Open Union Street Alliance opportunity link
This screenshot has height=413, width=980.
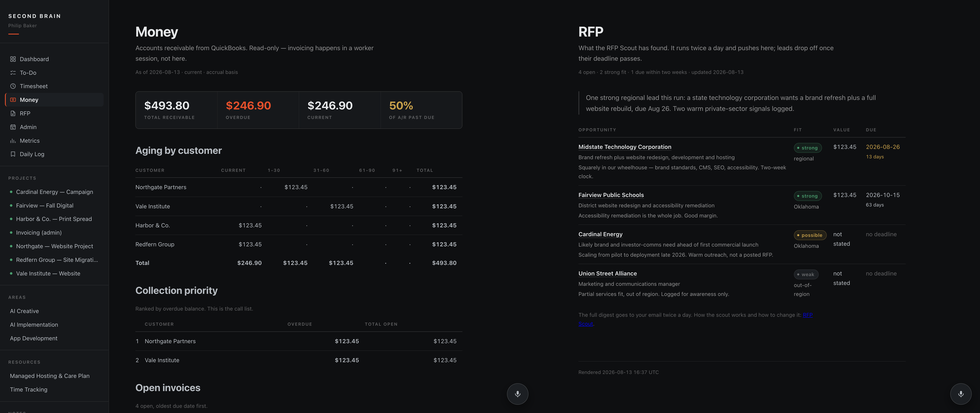click(608, 273)
